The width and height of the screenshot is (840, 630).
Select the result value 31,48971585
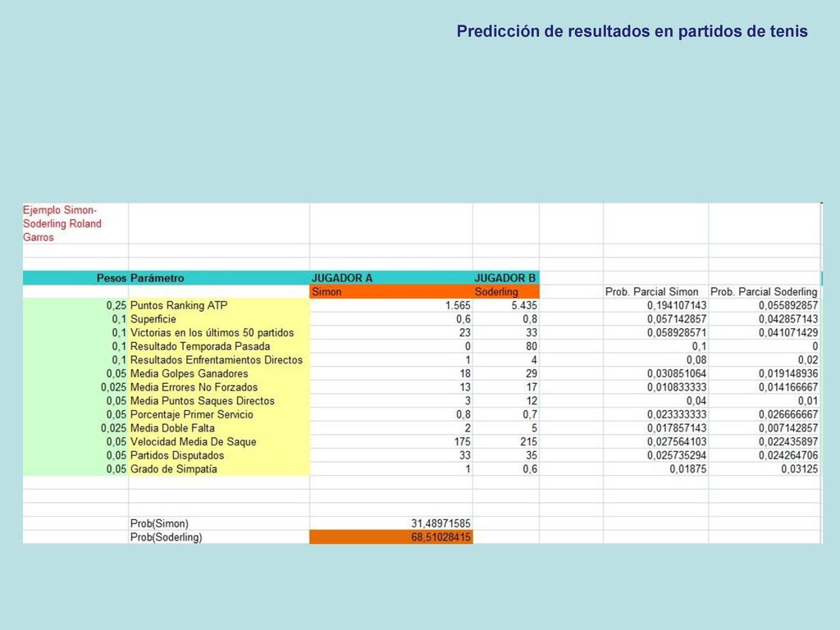pyautogui.click(x=391, y=523)
